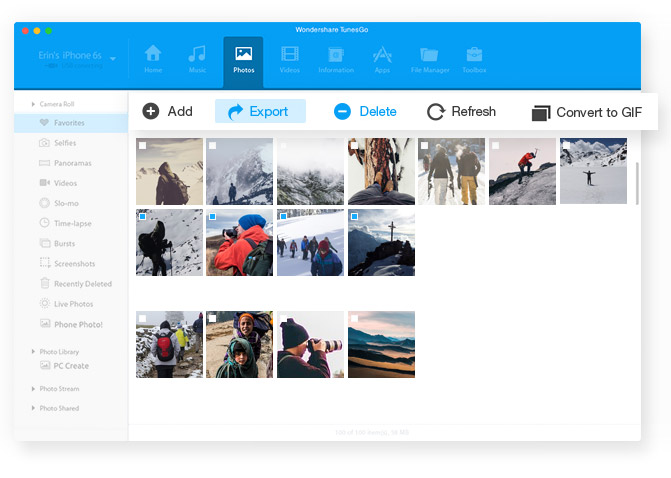The height and width of the screenshot is (478, 671).
Task: Click the Phone Photo! album icon
Action: (45, 324)
